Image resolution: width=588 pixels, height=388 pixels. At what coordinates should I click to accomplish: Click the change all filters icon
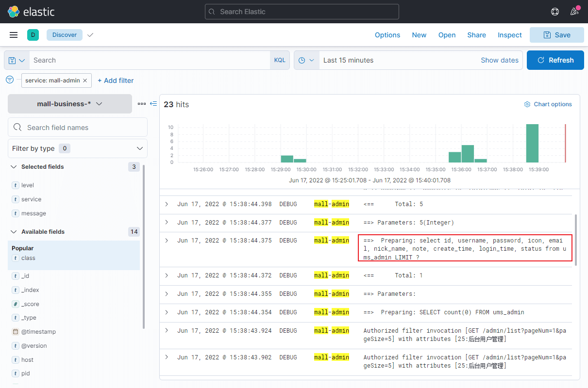pos(10,80)
